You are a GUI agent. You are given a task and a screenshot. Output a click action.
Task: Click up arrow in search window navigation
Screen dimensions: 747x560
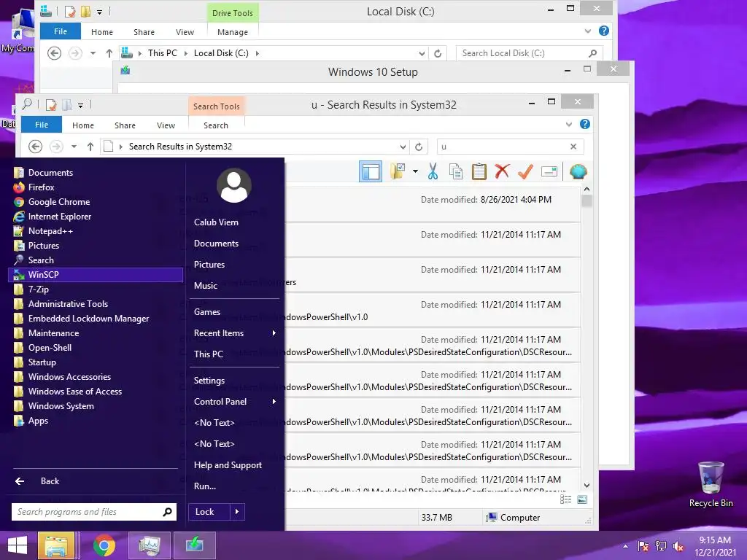click(x=90, y=147)
